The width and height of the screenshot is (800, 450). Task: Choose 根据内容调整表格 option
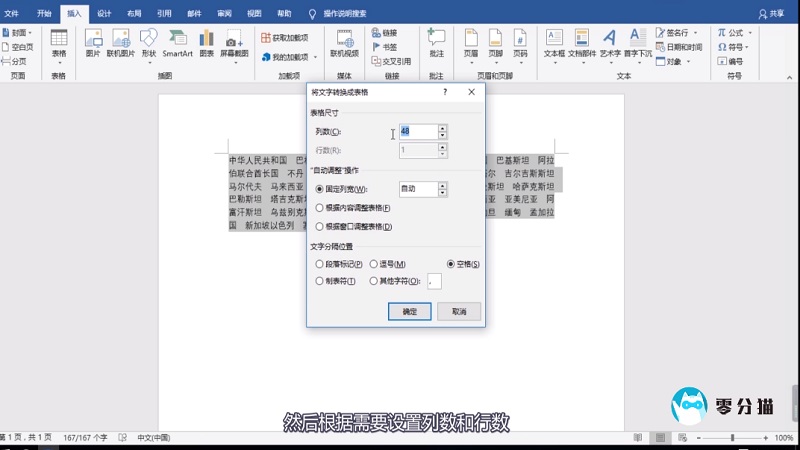[x=320, y=208]
